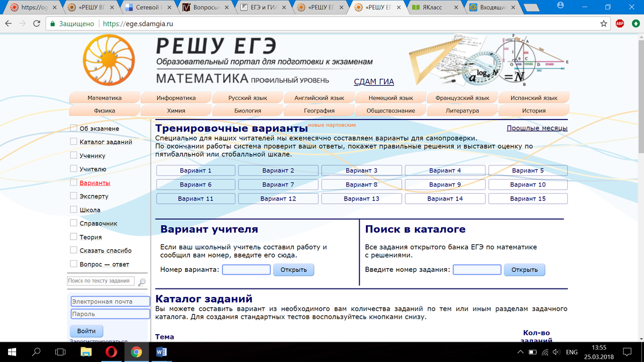Click the Chrome profile avatar icon
The height and width of the screenshot is (362, 644).
click(561, 5)
